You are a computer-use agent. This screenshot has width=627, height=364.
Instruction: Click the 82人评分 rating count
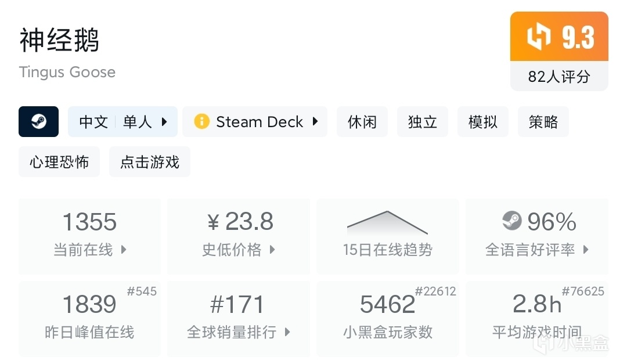point(558,77)
